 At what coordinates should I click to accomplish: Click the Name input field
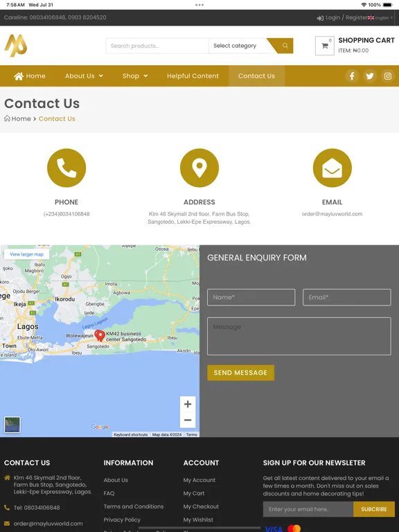(251, 297)
